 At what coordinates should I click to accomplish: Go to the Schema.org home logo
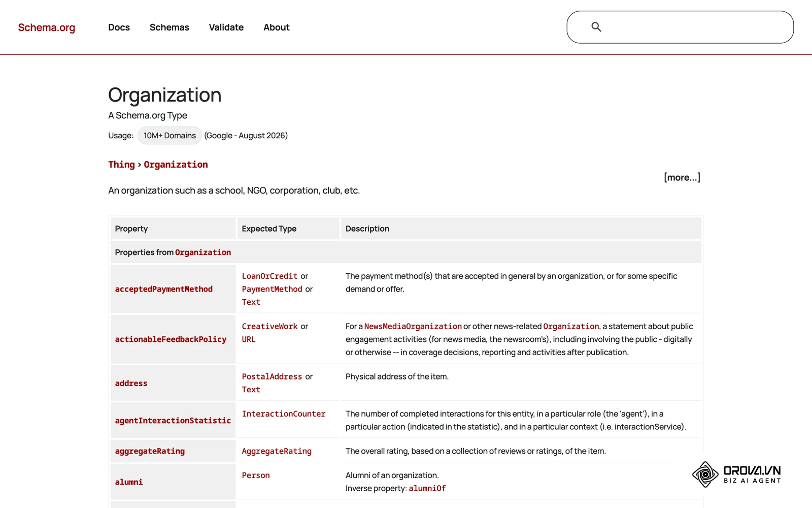pos(47,27)
